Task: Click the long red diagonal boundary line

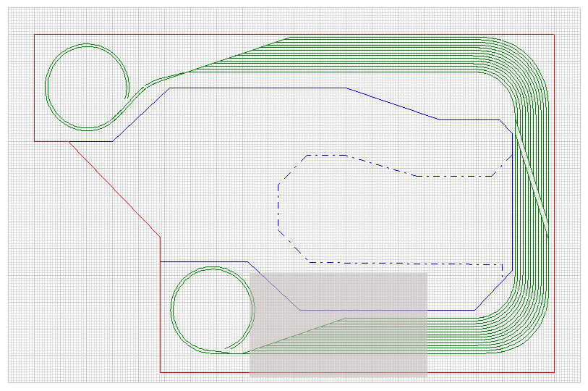Action: click(114, 188)
